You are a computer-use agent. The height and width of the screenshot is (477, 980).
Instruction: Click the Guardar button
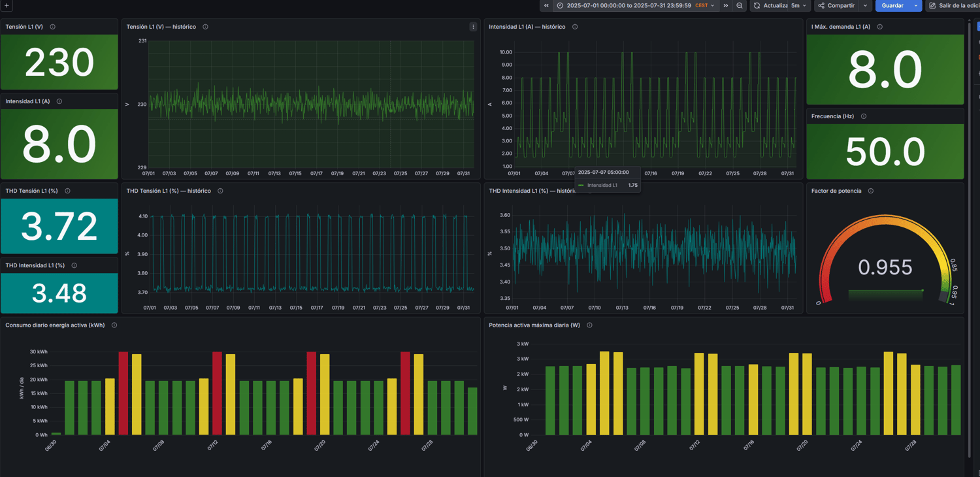[x=892, y=6]
